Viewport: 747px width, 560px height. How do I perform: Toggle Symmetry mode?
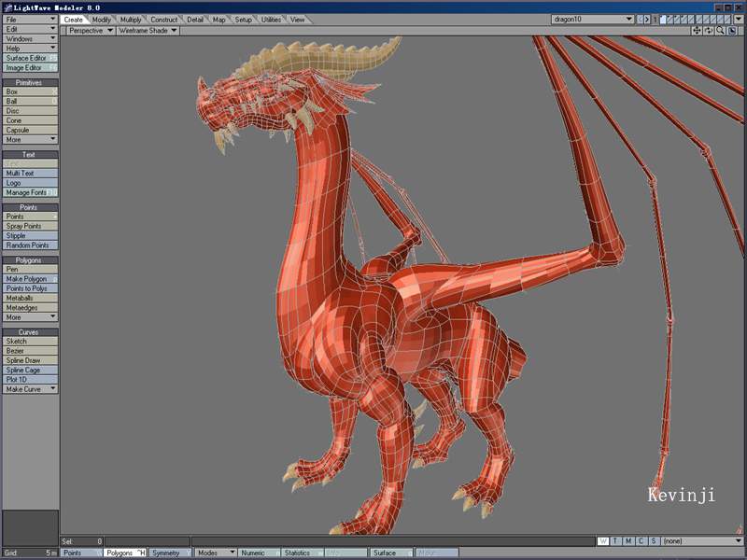tap(170, 553)
